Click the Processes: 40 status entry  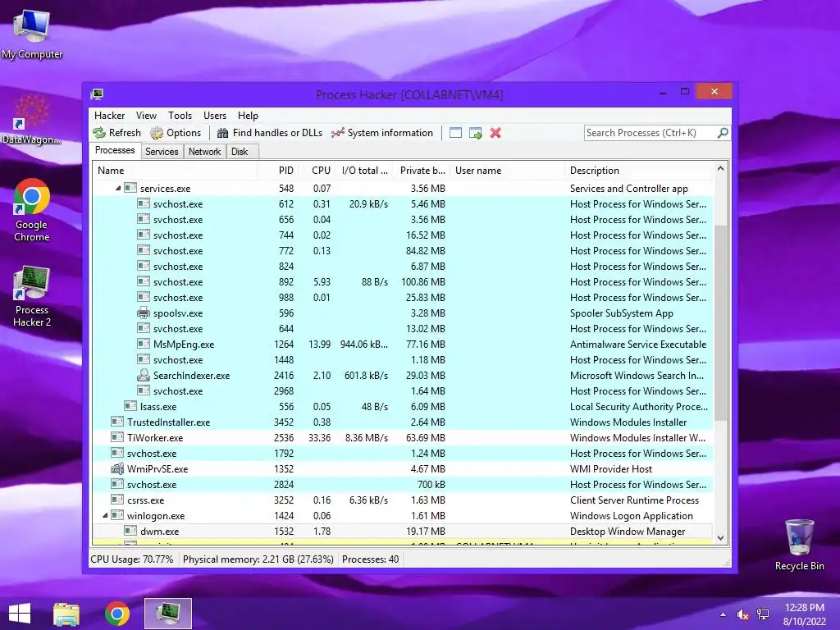[x=370, y=559]
